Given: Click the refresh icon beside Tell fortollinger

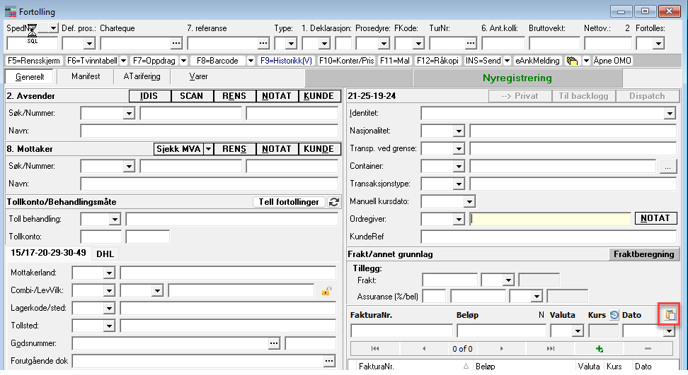Looking at the screenshot, I should (334, 202).
